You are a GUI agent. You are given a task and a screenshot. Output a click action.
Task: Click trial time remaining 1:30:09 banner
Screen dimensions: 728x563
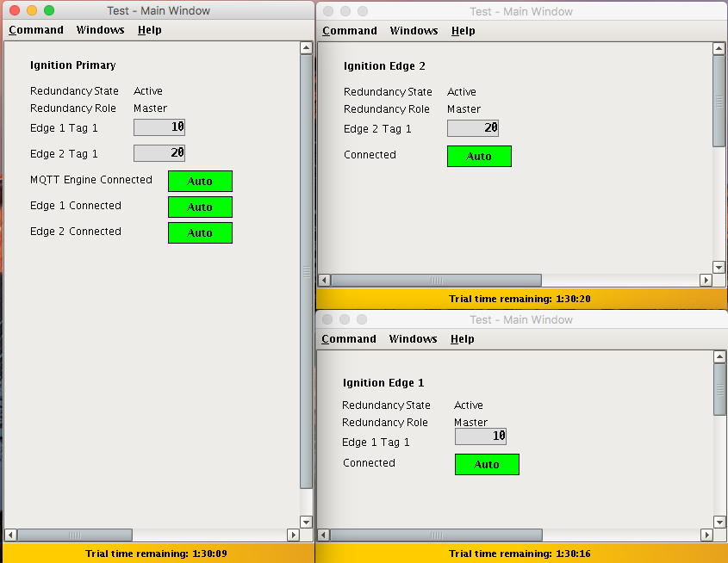click(x=157, y=554)
